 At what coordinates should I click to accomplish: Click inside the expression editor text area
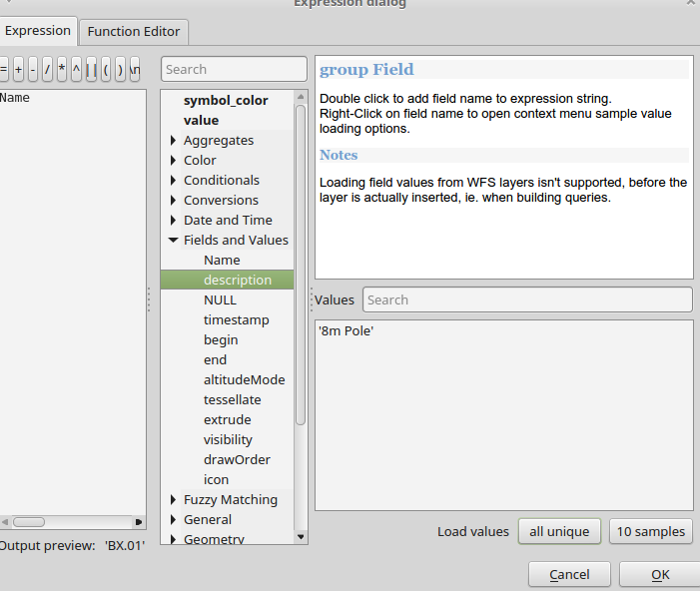73,303
